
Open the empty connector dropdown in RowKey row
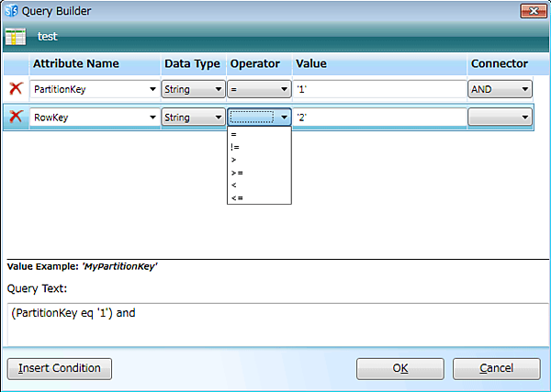coord(524,118)
